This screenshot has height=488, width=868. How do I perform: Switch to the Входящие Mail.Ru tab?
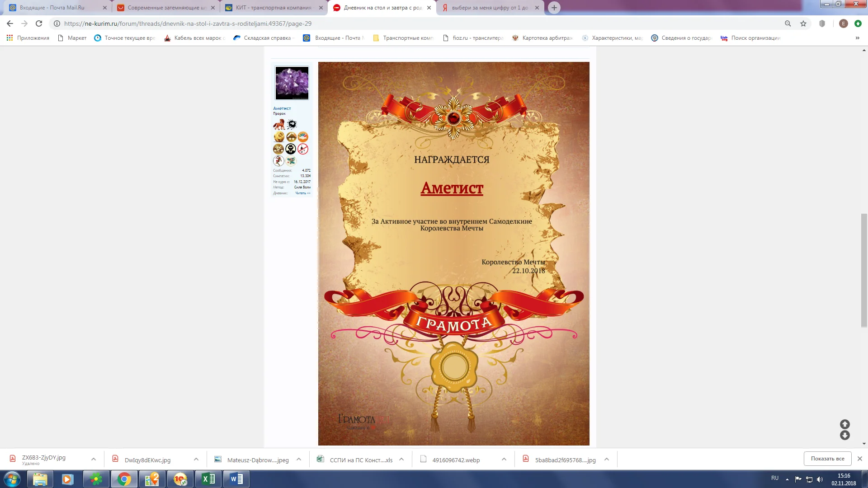point(52,8)
